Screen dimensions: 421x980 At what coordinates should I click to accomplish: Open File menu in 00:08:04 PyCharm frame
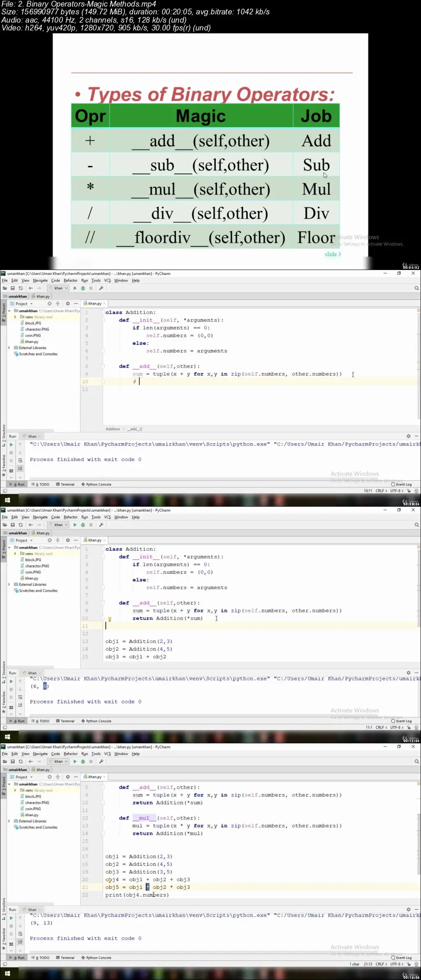coord(5,281)
